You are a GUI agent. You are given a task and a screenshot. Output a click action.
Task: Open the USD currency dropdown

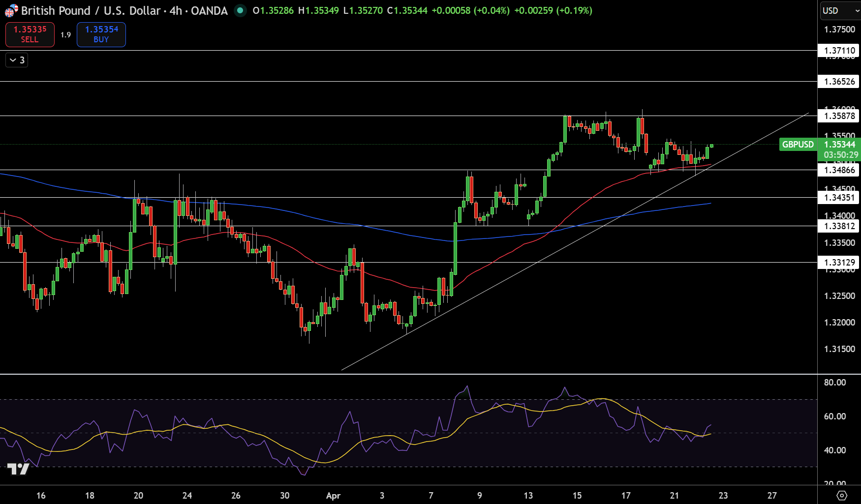pyautogui.click(x=840, y=10)
